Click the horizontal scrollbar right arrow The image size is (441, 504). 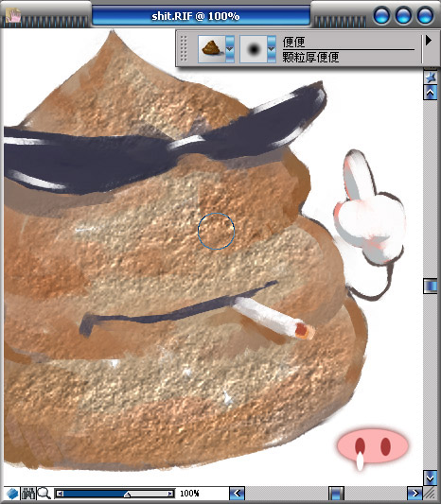coord(415,493)
